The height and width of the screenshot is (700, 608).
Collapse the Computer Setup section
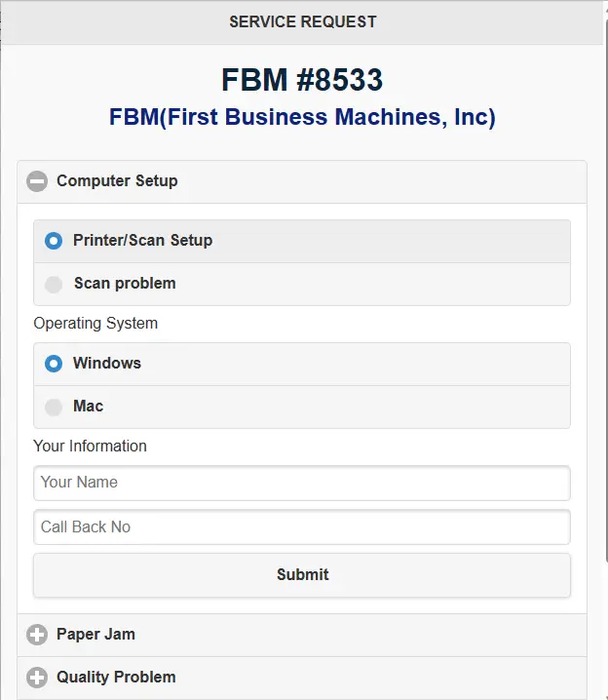point(117,181)
